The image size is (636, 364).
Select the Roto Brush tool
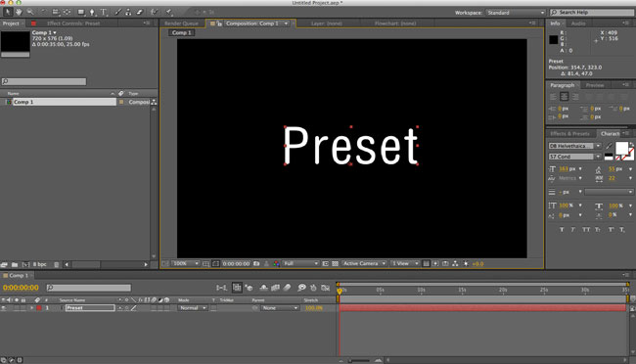click(155, 12)
